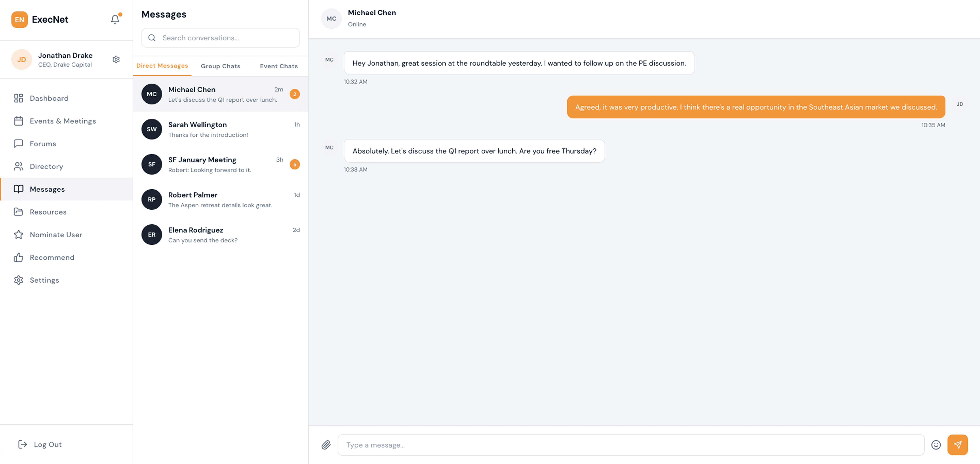Click the notification bell icon
Image resolution: width=980 pixels, height=464 pixels.
click(115, 19)
